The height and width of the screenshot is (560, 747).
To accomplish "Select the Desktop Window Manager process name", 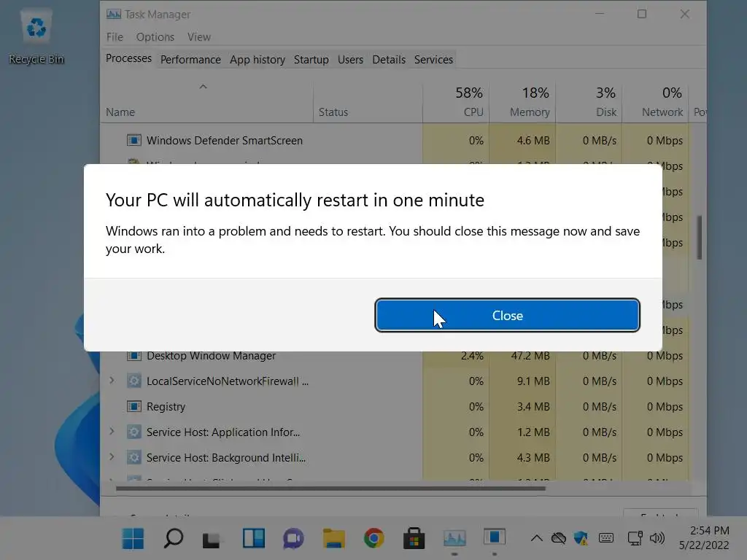I will pyautogui.click(x=211, y=356).
